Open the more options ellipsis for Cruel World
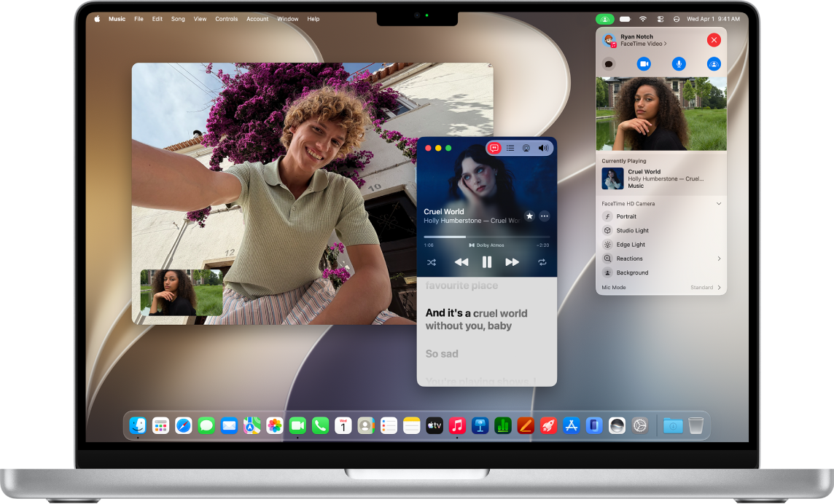 tap(544, 216)
